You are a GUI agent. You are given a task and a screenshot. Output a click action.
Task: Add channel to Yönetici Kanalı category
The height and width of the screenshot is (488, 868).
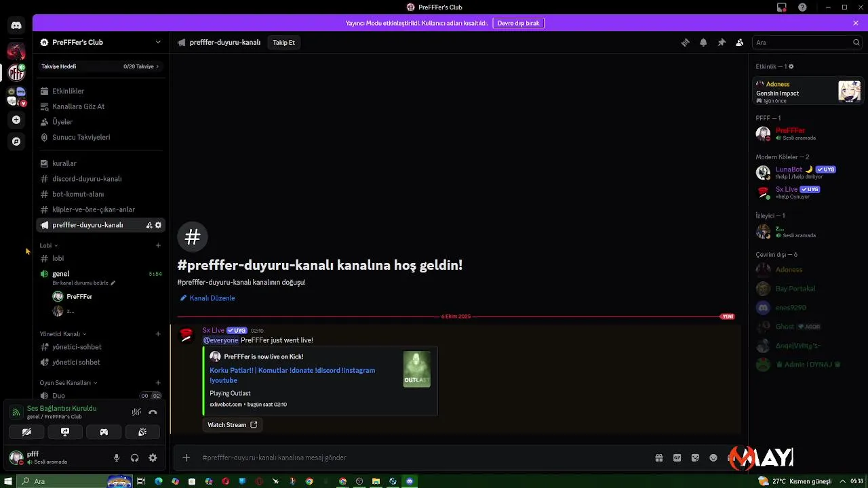point(158,333)
